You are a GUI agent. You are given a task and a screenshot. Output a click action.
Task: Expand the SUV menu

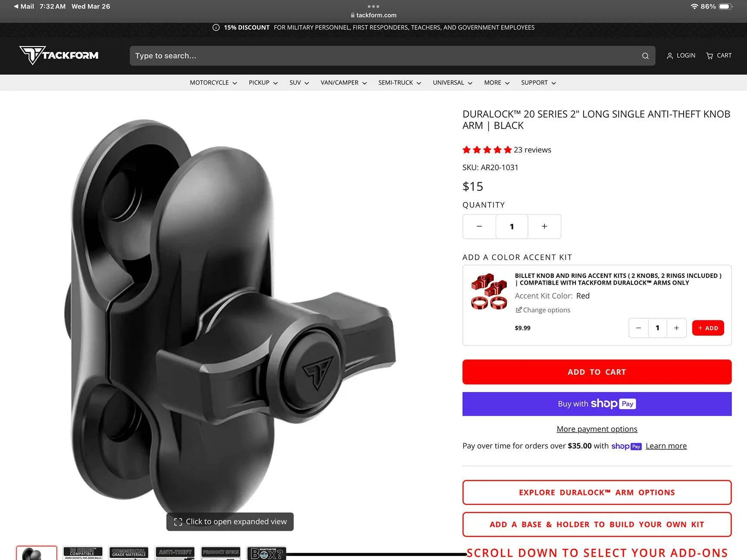[x=299, y=83]
